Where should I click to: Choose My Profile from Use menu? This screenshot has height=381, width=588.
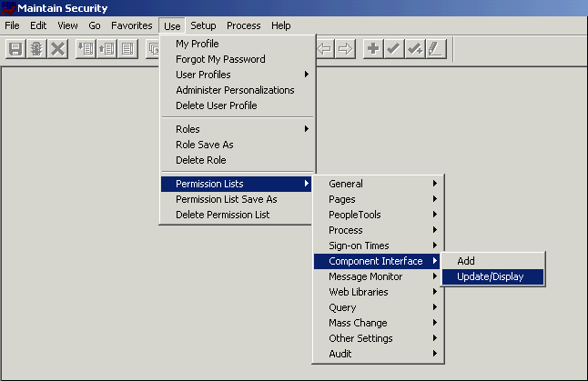tap(237, 44)
